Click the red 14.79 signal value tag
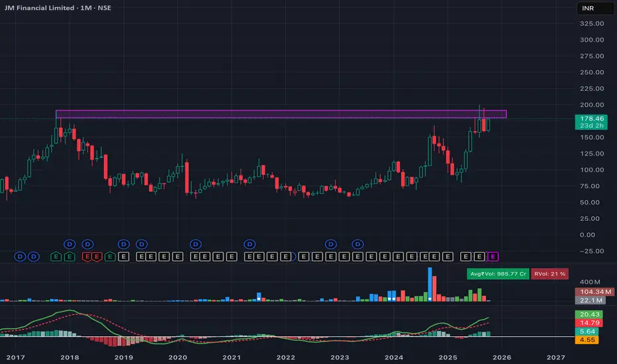Screen dimensions: 617x364 coord(589,323)
